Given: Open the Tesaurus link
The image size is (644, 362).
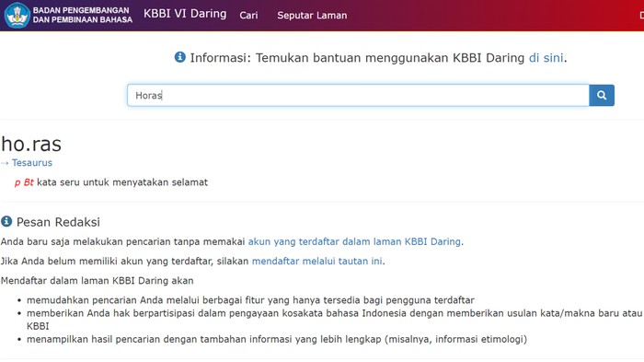Looking at the screenshot, I should 32,163.
